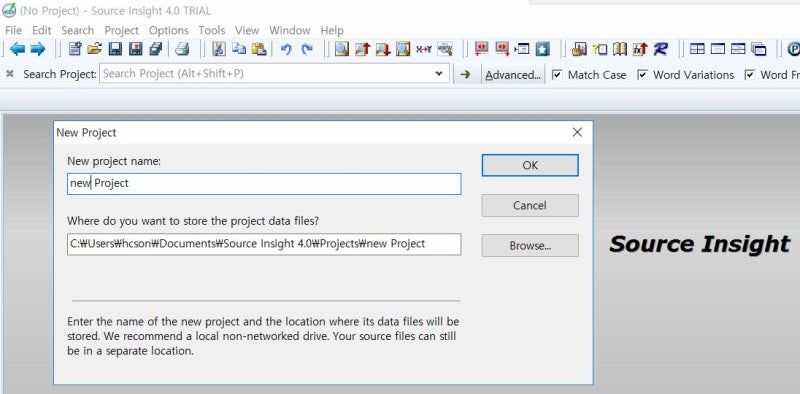Open the View menu
The height and width of the screenshot is (394, 800).
pos(247,30)
